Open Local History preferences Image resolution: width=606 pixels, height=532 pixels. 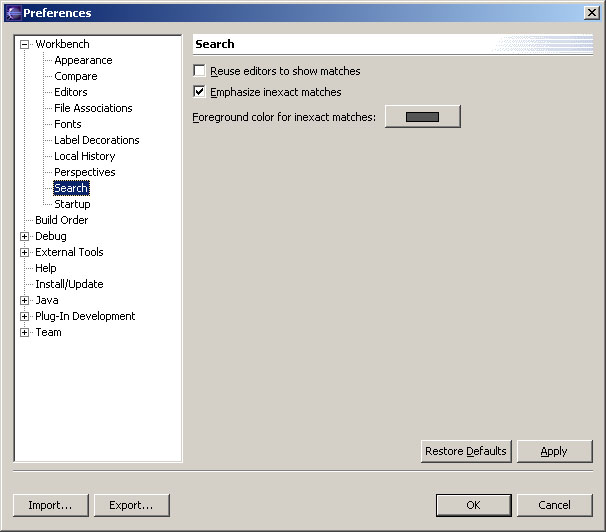(85, 156)
